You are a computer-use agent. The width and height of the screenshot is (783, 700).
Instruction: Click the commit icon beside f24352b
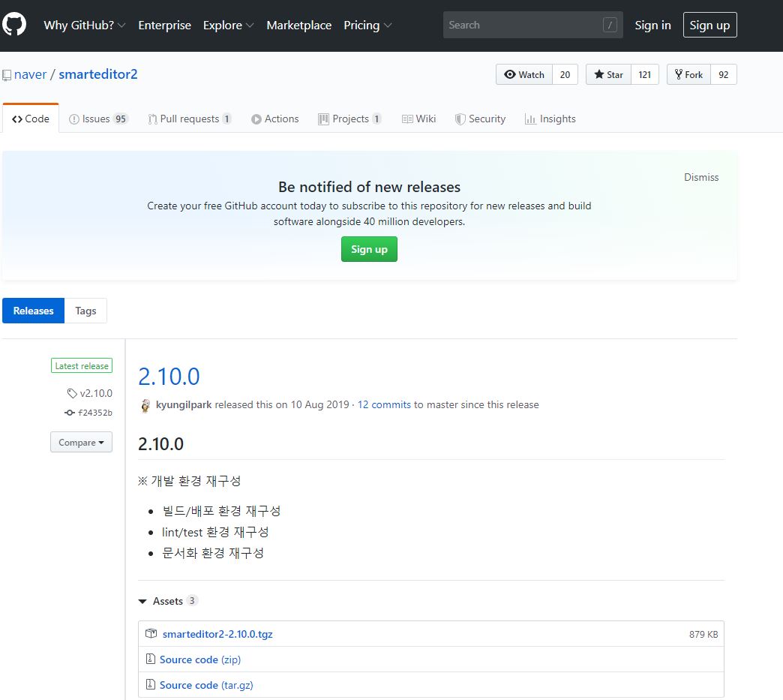tap(70, 413)
